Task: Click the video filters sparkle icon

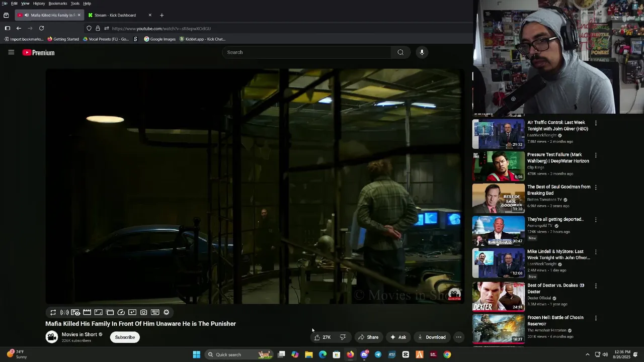Action: [132, 312]
